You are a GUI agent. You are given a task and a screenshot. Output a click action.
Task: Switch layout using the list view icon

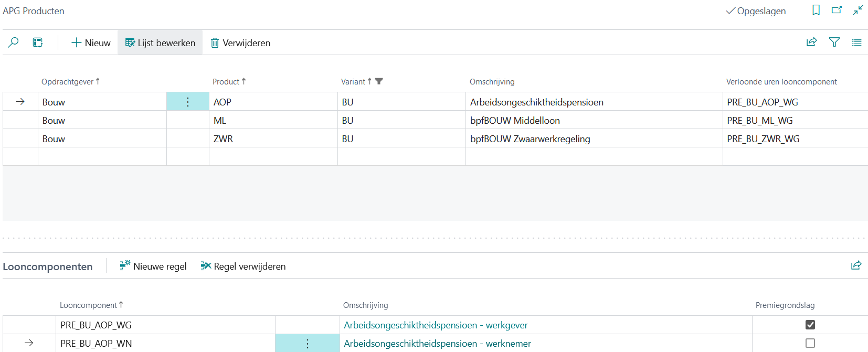pyautogui.click(x=856, y=43)
